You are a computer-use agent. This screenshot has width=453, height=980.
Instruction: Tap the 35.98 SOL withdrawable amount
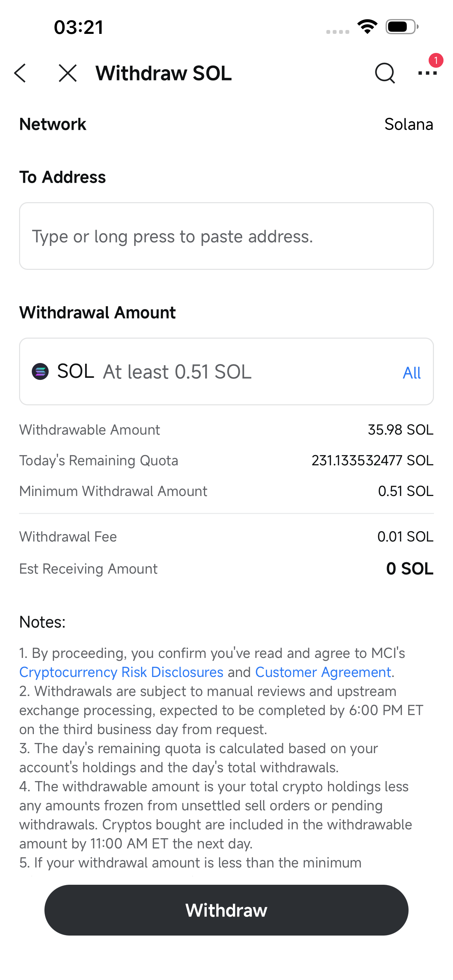click(x=400, y=430)
